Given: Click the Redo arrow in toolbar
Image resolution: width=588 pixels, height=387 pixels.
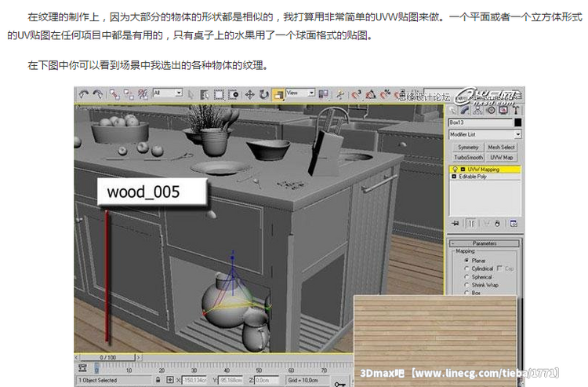Looking at the screenshot, I should (x=96, y=93).
